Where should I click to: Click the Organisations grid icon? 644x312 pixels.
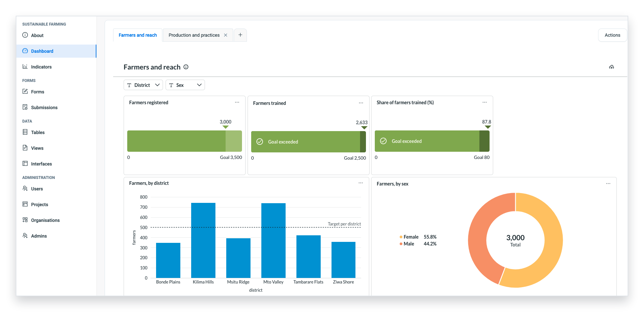pyautogui.click(x=25, y=220)
